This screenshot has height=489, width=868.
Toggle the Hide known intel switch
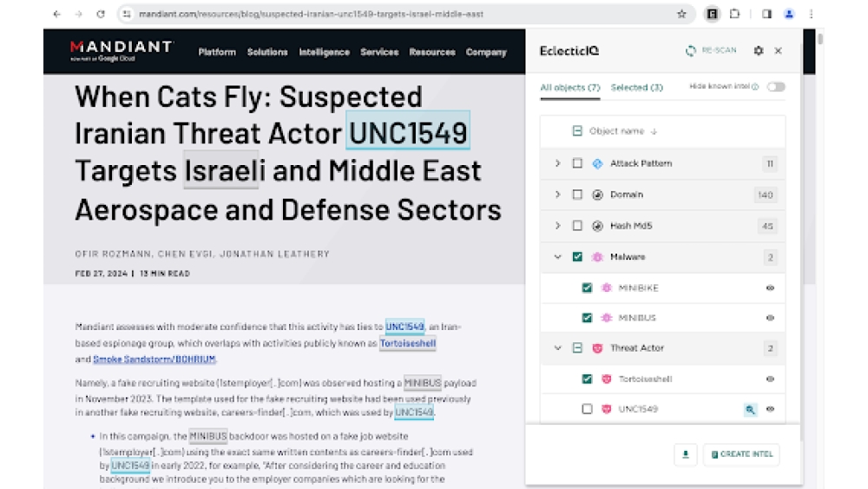(776, 86)
